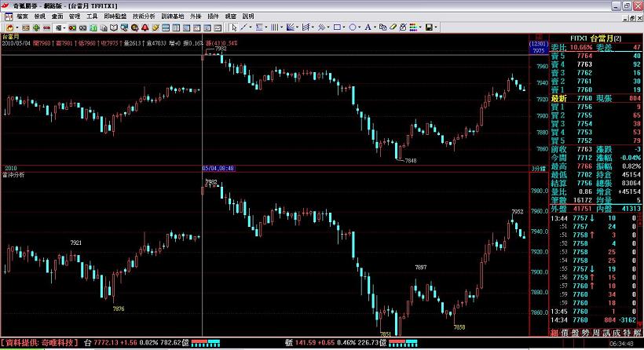Switch to the 解 tab at panel bottom
This screenshot has height=350, width=644.
637,334
